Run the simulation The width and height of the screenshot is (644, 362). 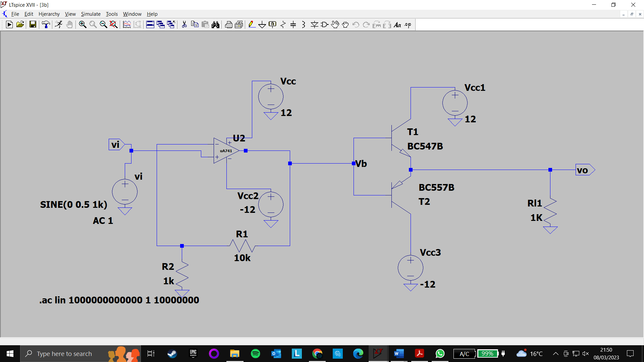(9, 24)
